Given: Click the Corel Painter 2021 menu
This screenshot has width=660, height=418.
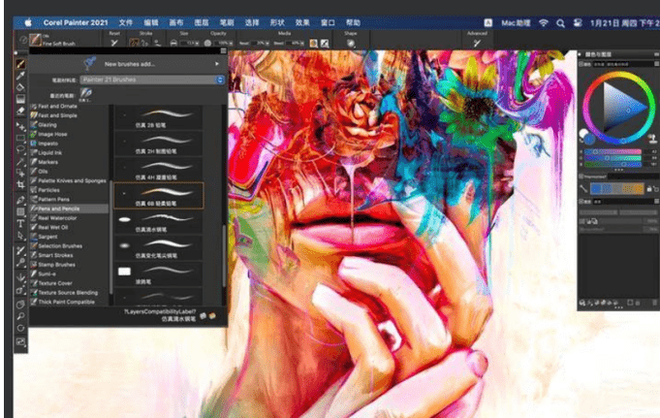Looking at the screenshot, I should [75, 23].
